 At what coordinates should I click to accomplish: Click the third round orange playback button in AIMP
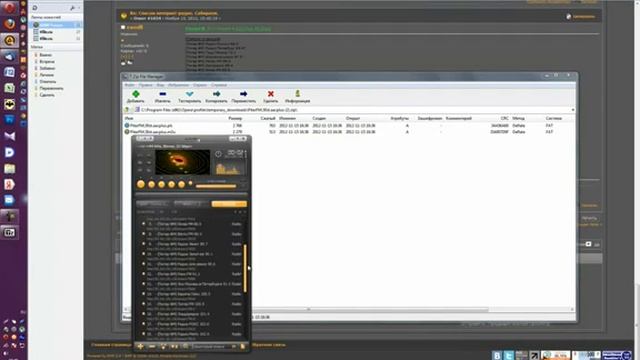pyautogui.click(x=162, y=184)
